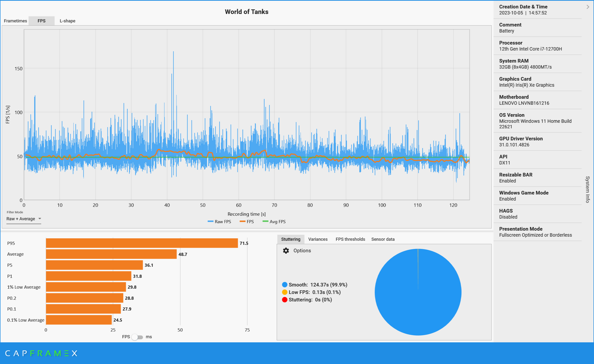Image resolution: width=594 pixels, height=364 pixels.
Task: Open the FPS thresholds tab
Action: [350, 239]
